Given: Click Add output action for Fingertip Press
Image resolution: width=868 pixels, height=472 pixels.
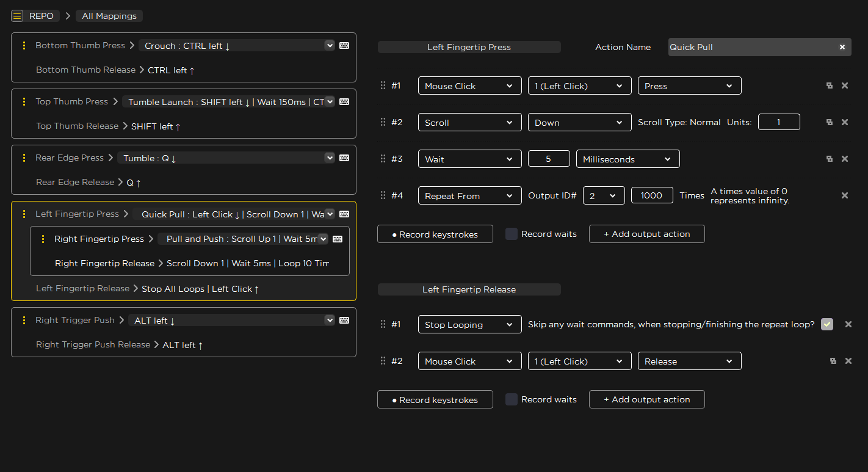Looking at the screenshot, I should pyautogui.click(x=647, y=234).
